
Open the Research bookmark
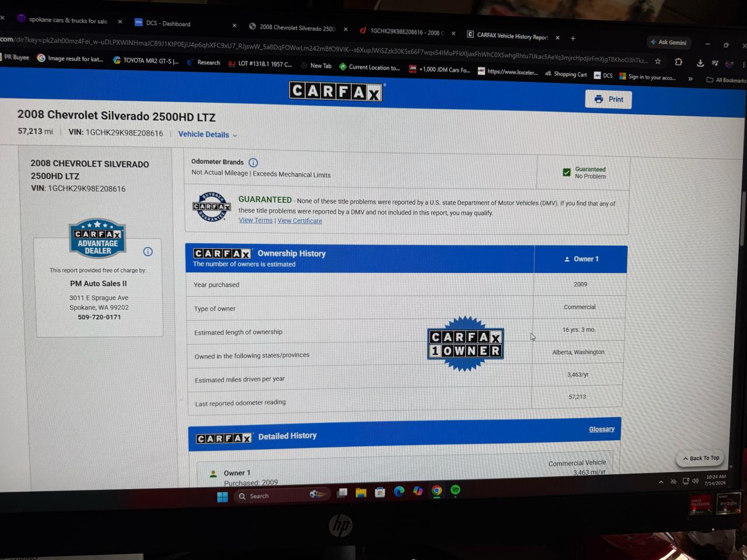(204, 62)
